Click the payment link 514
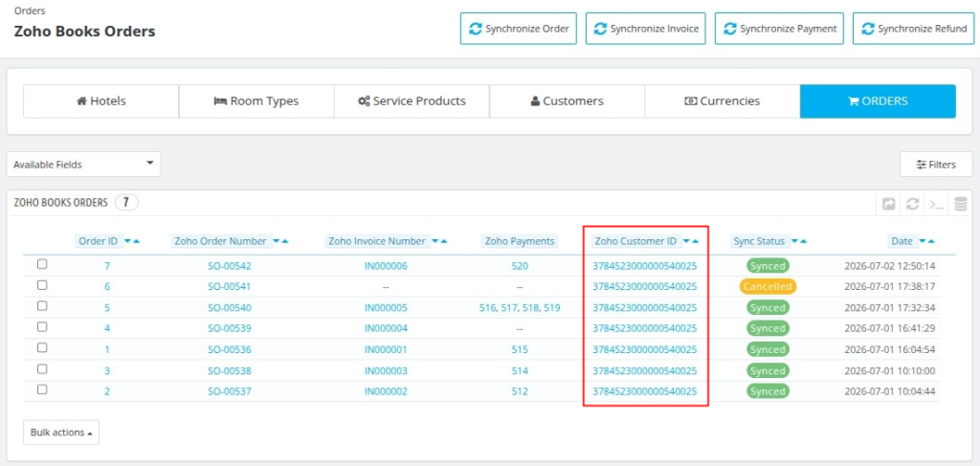This screenshot has width=980, height=466. 520,371
